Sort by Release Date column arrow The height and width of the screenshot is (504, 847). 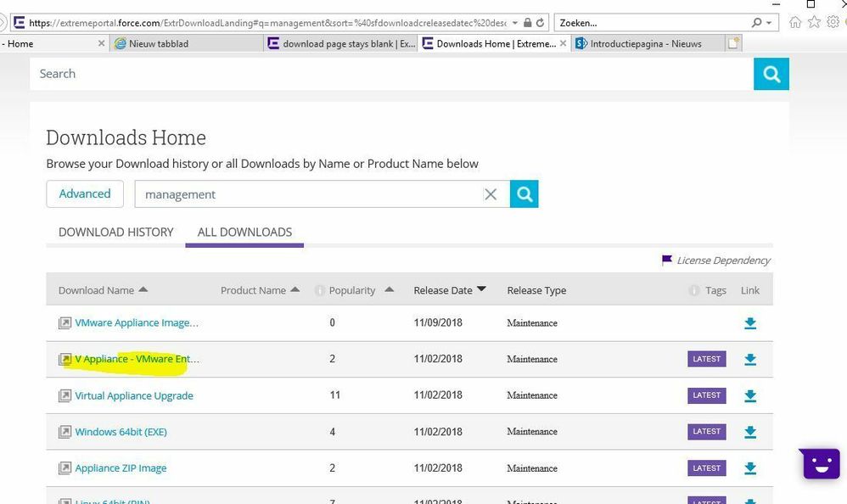pos(481,289)
